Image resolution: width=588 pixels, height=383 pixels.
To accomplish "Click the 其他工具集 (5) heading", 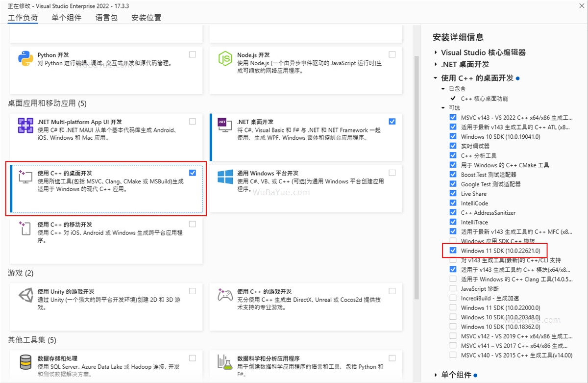I will 32,340.
